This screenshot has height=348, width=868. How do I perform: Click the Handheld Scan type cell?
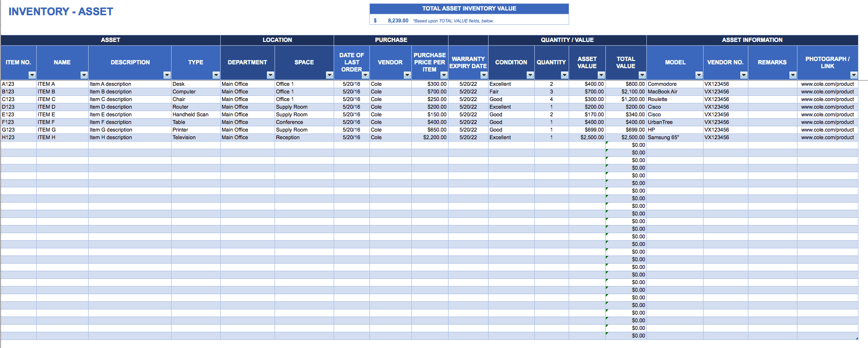[x=191, y=114]
